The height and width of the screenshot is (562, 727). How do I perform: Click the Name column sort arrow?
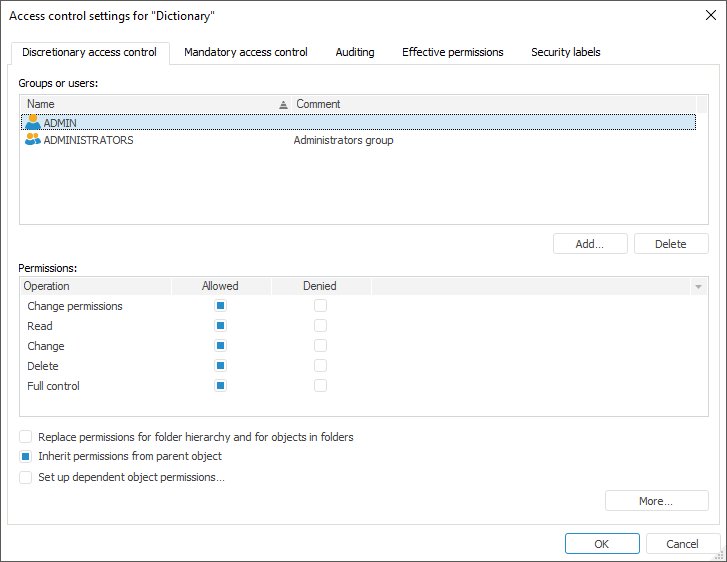282,104
